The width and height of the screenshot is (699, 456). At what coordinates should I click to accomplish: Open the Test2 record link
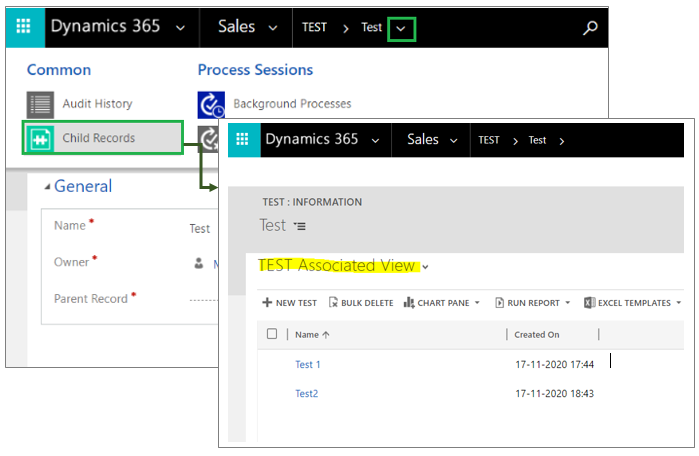(307, 394)
